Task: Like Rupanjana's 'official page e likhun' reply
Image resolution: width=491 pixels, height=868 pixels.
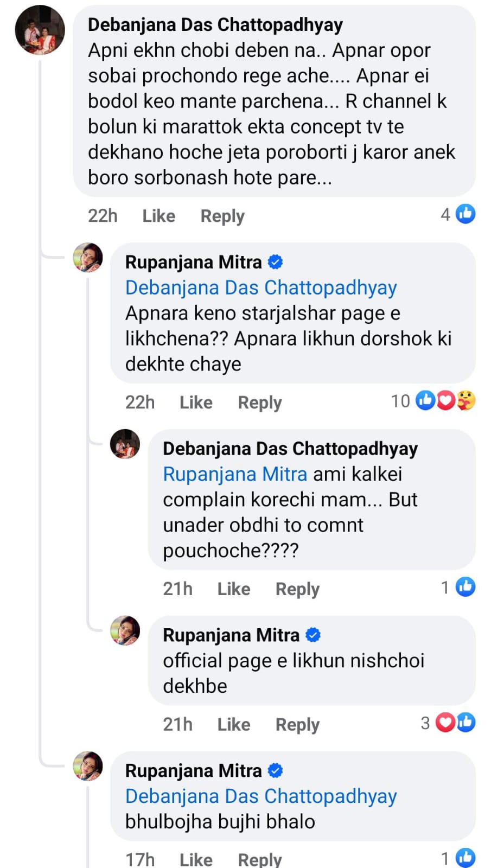Action: click(233, 724)
